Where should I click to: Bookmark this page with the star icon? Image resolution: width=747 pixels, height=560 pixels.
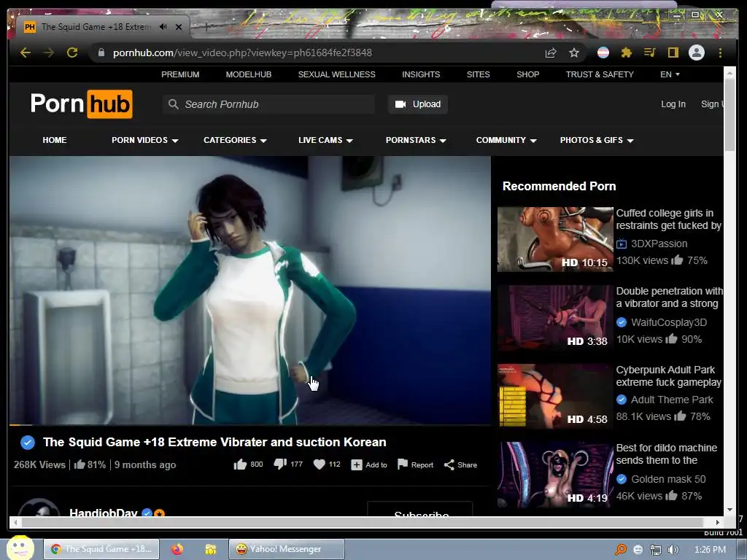tap(574, 52)
